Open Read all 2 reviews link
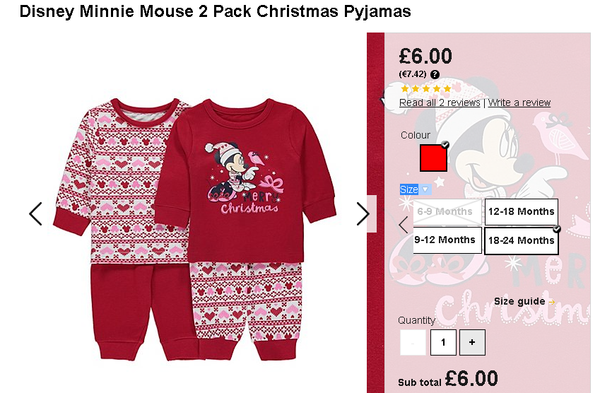This screenshot has height=393, width=600. pyautogui.click(x=440, y=103)
